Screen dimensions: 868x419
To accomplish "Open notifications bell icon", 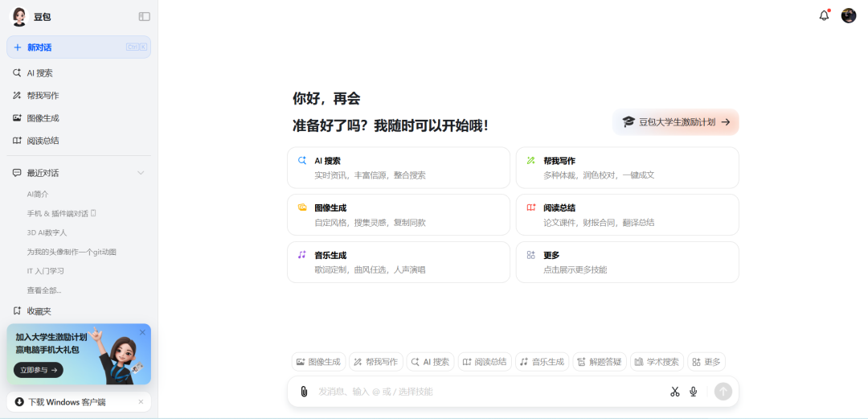I will 825,15.
